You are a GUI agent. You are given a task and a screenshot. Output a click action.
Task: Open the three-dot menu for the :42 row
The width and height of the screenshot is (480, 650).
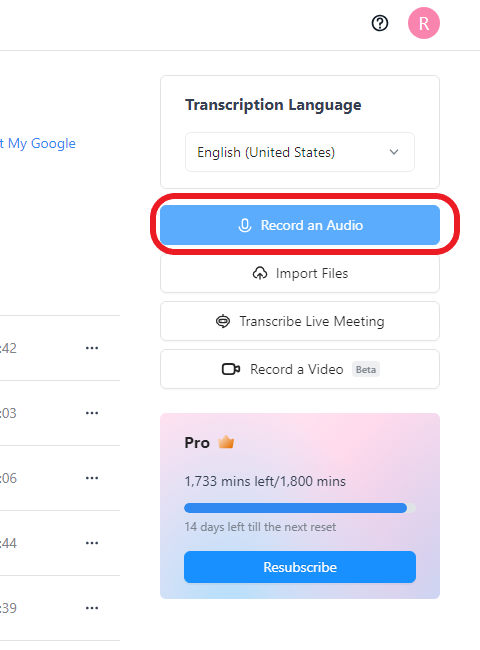point(92,348)
